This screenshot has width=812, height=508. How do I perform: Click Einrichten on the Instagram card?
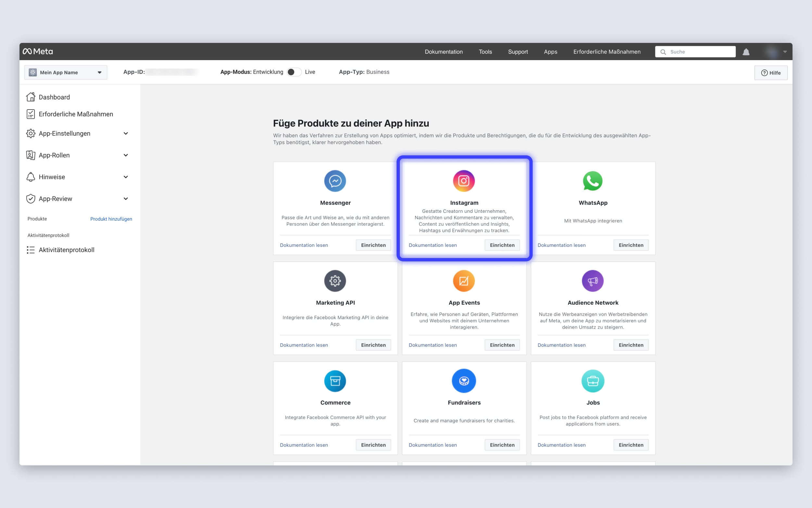[x=502, y=245]
